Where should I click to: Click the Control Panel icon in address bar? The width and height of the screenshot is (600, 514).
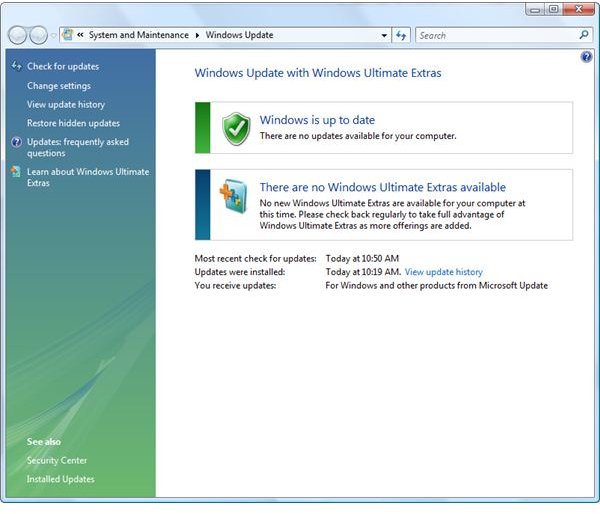point(67,35)
